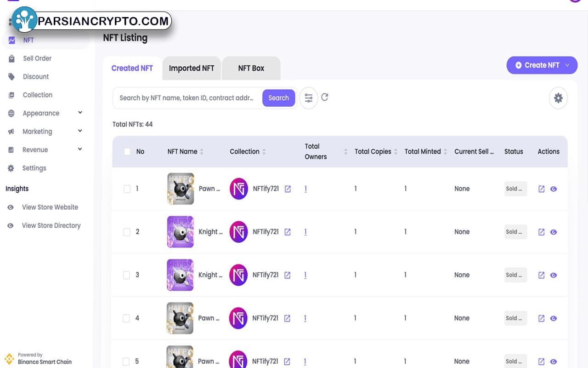This screenshot has height=368, width=588.
Task: Check the checkbox for row 2
Action: pyautogui.click(x=127, y=232)
